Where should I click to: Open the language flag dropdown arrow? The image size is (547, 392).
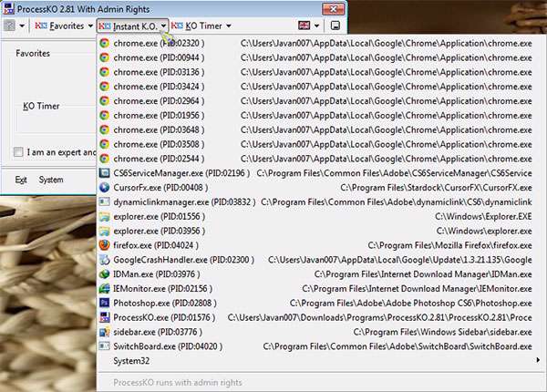click(x=316, y=26)
